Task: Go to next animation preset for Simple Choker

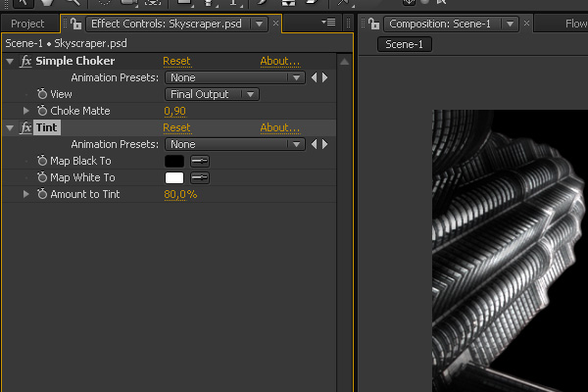Action: (325, 77)
